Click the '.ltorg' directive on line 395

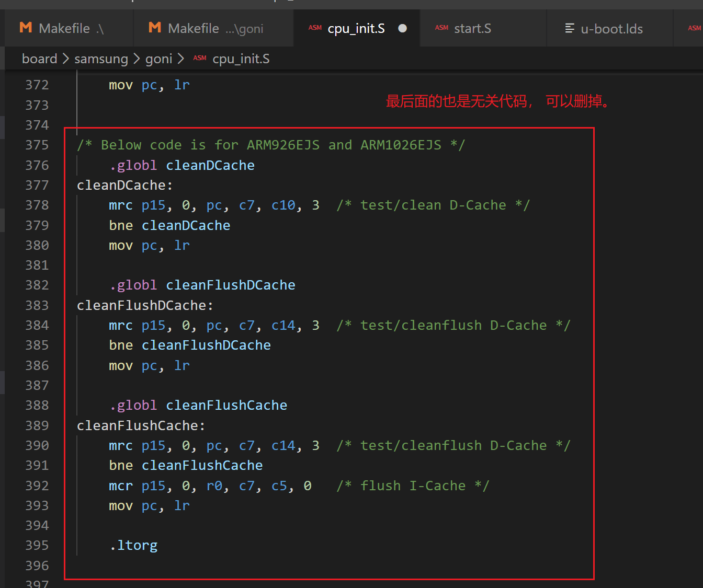133,545
